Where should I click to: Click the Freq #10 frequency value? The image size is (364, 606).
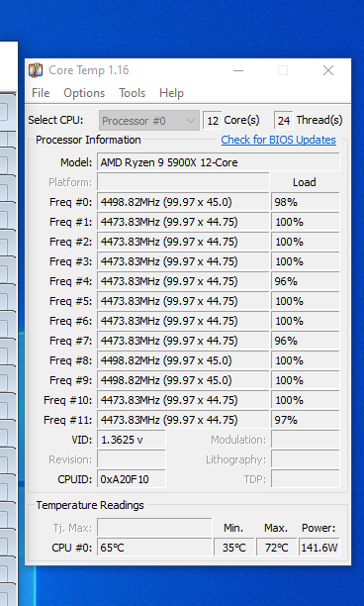[x=183, y=400]
